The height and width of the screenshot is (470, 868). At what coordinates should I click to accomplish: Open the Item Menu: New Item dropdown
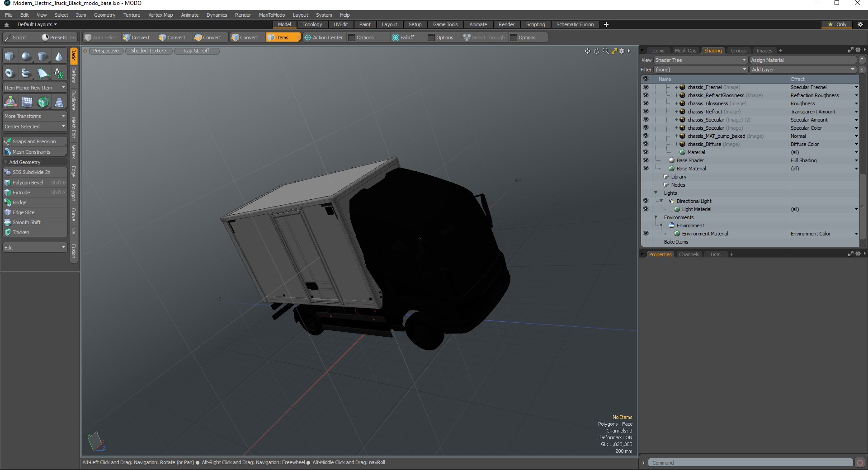[x=35, y=88]
